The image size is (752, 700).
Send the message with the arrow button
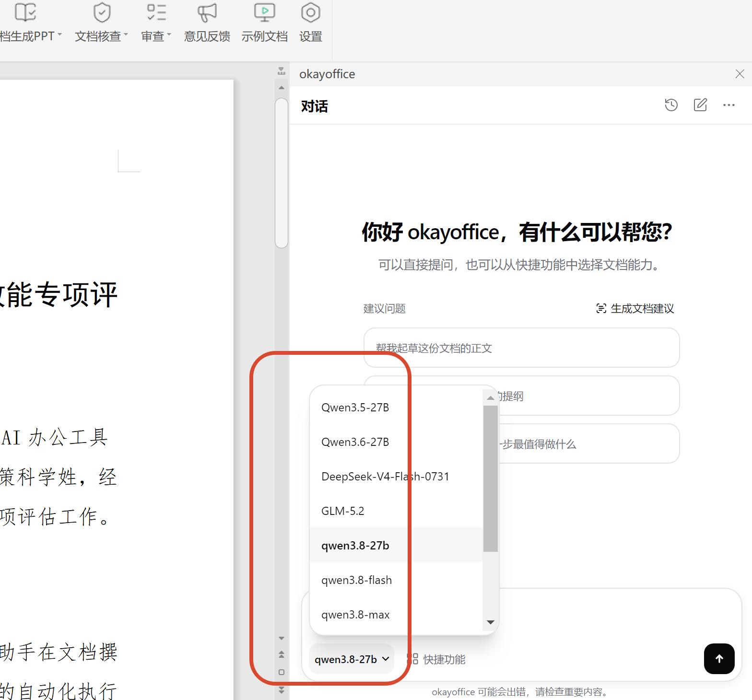(719, 659)
